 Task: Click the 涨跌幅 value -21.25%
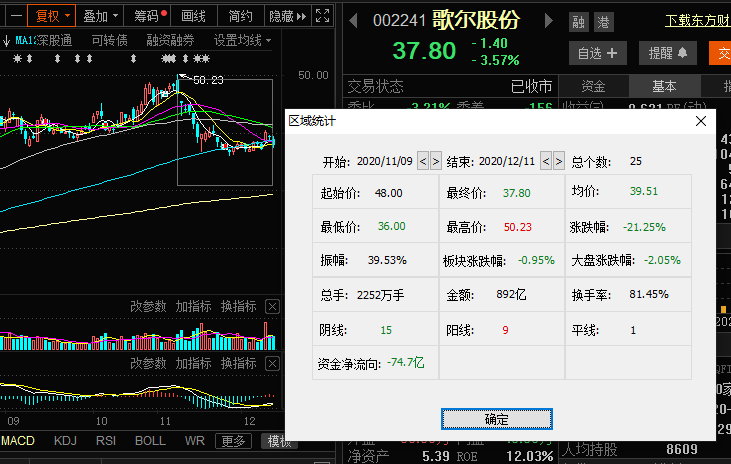pyautogui.click(x=644, y=227)
